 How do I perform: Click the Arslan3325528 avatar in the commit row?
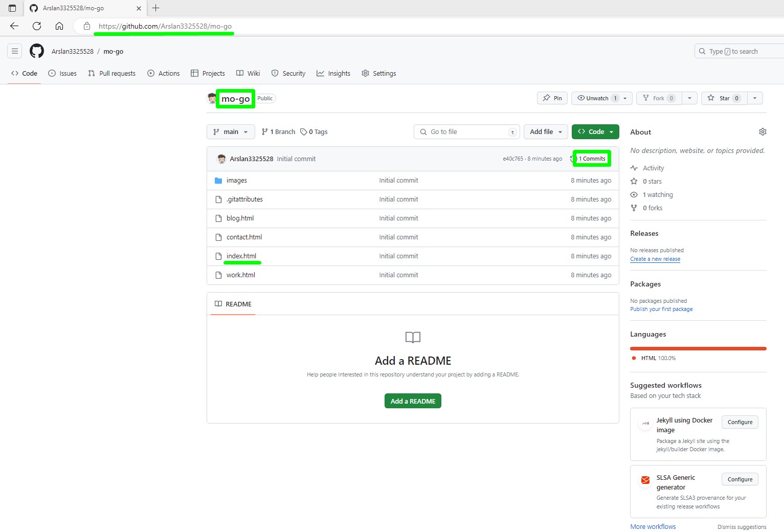tap(221, 159)
